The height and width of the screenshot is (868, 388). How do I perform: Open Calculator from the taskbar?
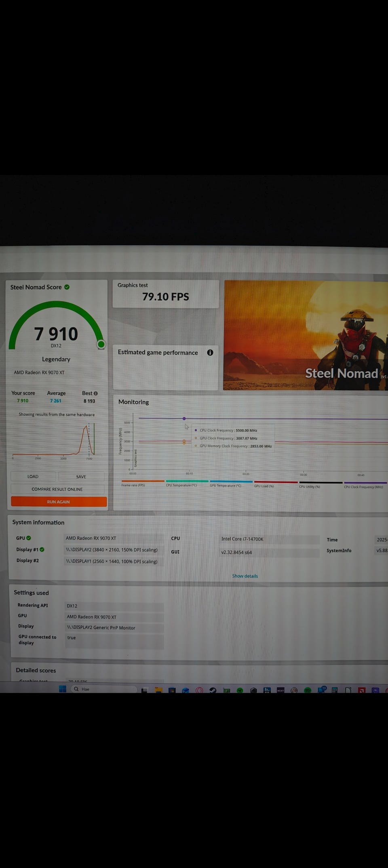[335, 690]
